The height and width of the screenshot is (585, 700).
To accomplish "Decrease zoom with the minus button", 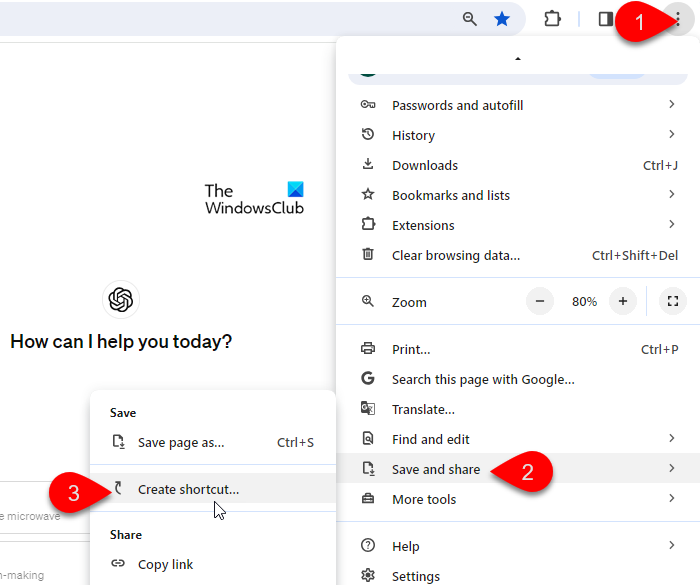I will tap(541, 301).
